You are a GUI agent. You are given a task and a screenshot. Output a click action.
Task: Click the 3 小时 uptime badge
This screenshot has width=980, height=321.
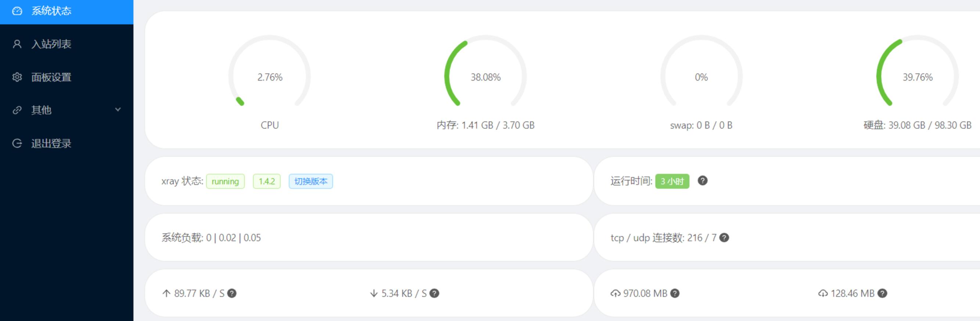[x=672, y=181]
